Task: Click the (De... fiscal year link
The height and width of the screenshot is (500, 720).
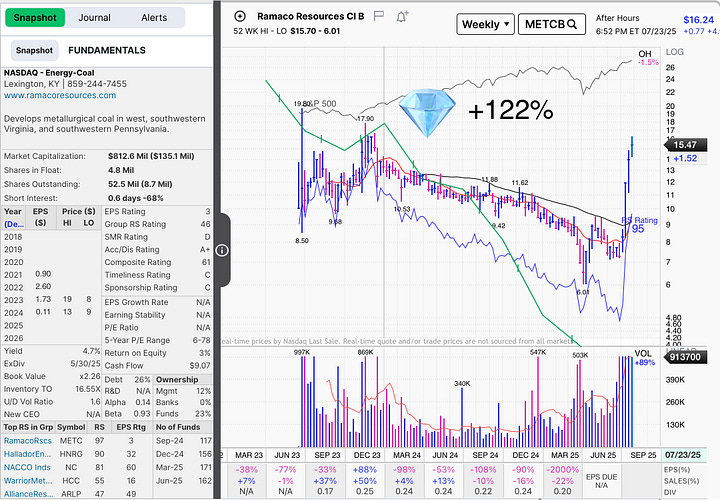Action: (x=14, y=224)
